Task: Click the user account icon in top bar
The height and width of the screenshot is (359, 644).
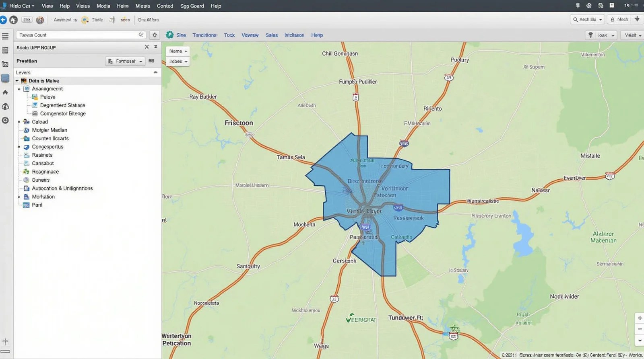Action: point(578,6)
